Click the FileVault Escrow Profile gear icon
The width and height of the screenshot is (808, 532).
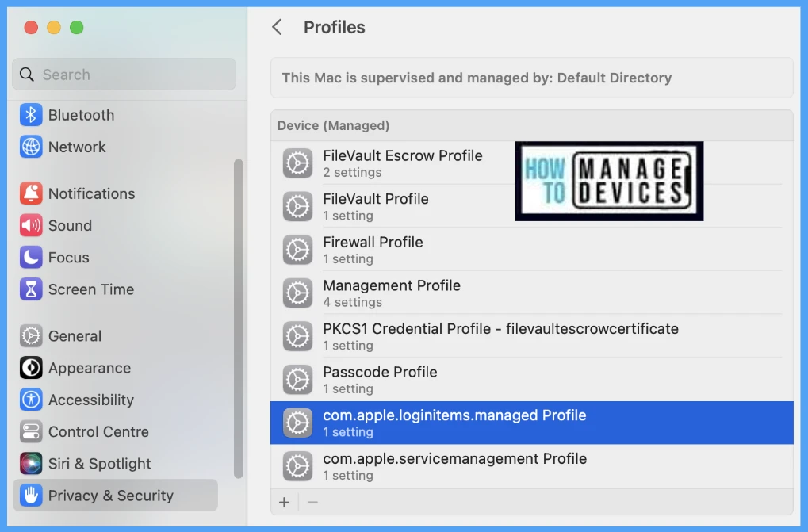[x=298, y=163]
